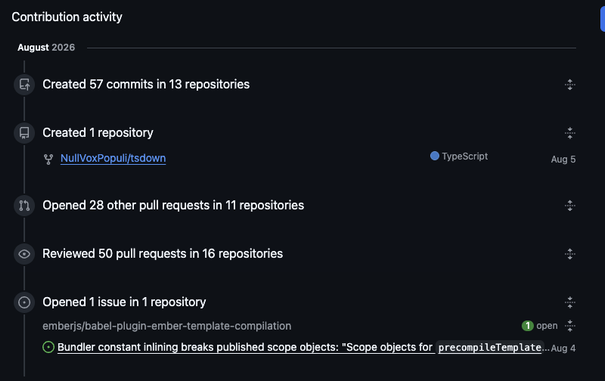Collapse the Created 1 repository section
605x381 pixels.
point(570,133)
